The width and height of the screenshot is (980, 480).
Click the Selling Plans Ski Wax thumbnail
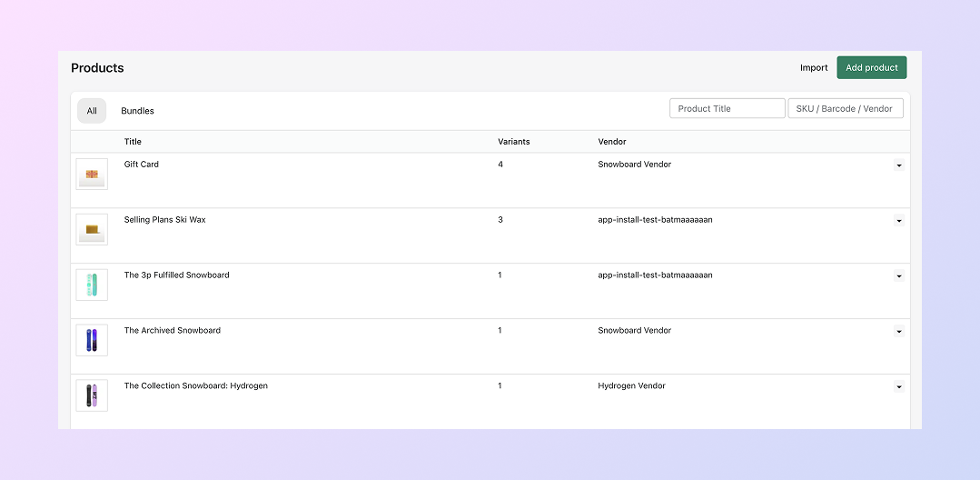coord(92,230)
